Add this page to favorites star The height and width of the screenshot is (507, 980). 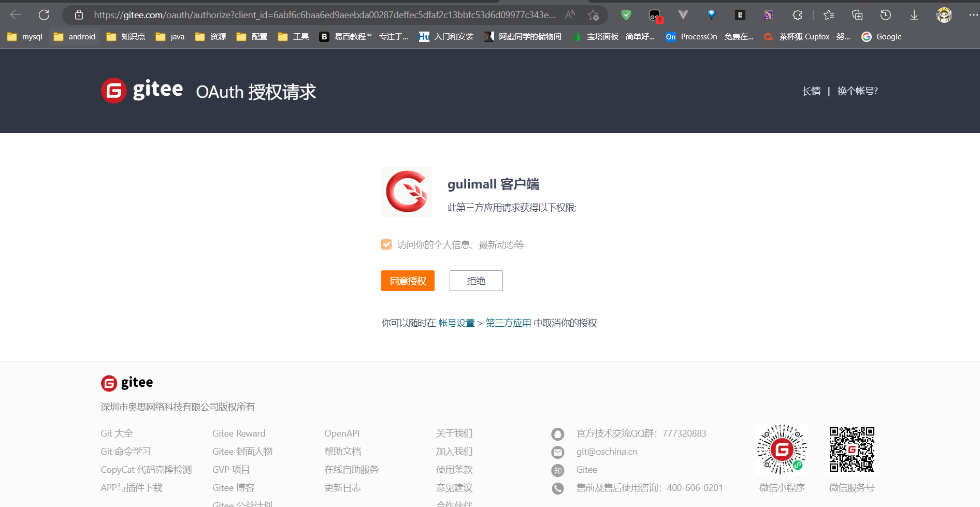pos(594,15)
